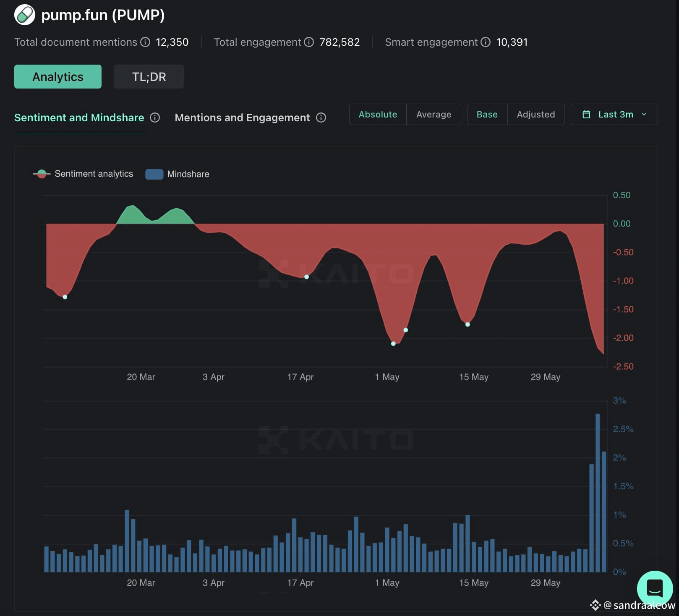Select the Base mode option

[487, 114]
